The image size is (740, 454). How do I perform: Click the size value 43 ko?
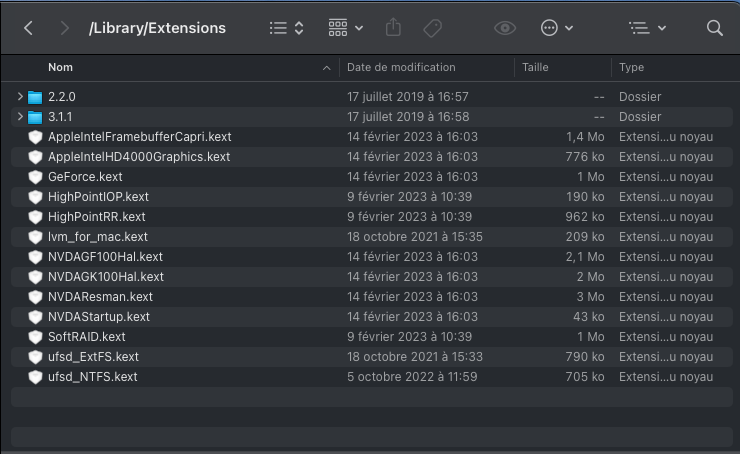(589, 317)
